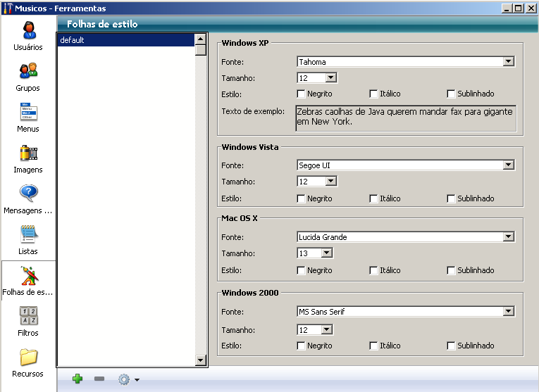Expand the MS Sans Serif font dropdown
The height and width of the screenshot is (392, 539).
tap(509, 311)
